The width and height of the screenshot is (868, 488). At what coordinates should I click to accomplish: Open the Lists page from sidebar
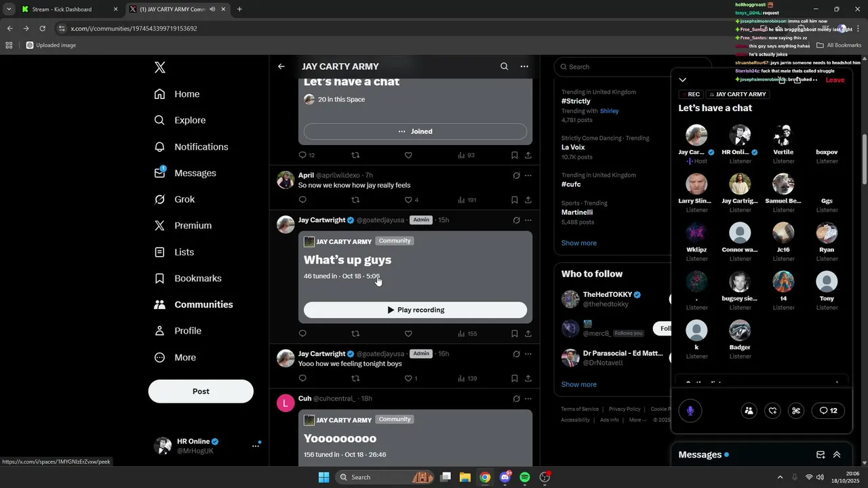click(x=174, y=252)
